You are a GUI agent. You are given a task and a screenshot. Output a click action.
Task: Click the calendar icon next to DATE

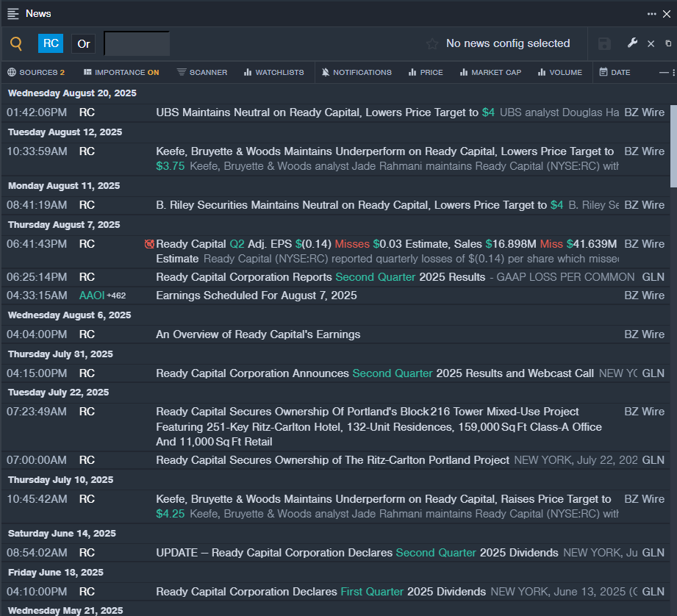603,71
